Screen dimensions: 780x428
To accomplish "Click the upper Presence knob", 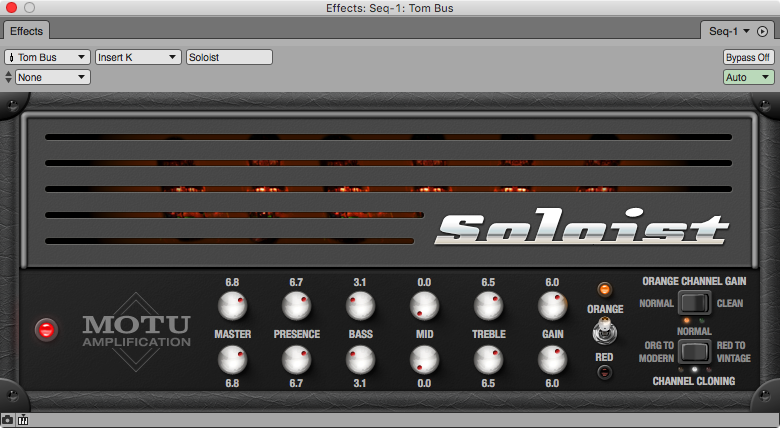I will point(296,305).
